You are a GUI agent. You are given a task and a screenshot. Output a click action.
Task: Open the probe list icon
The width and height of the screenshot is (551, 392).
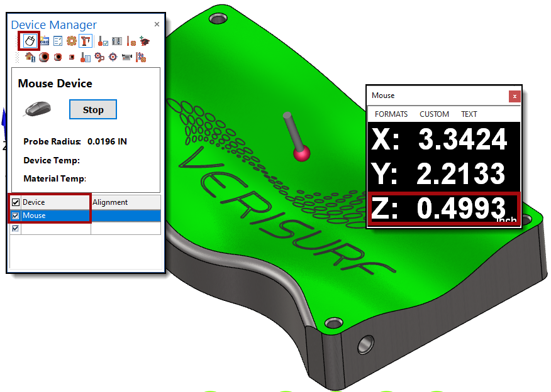coord(86,57)
